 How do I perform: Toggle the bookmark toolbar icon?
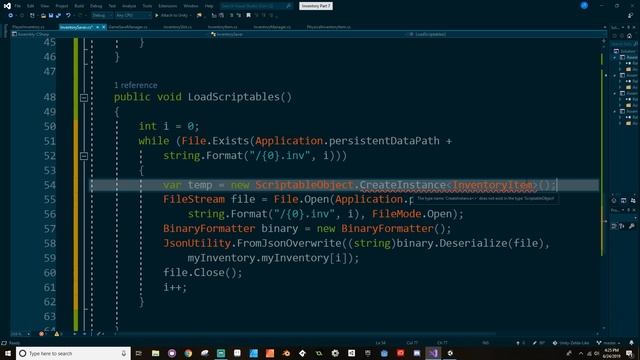(x=248, y=16)
